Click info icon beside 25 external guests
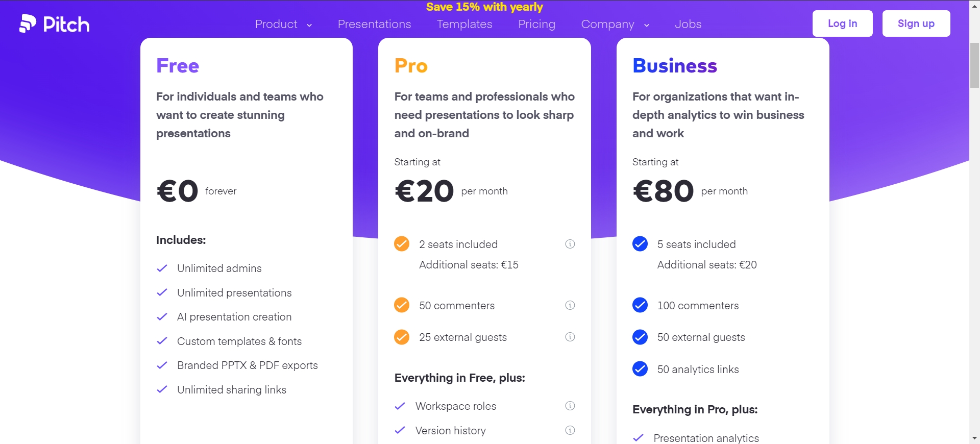 pyautogui.click(x=570, y=337)
